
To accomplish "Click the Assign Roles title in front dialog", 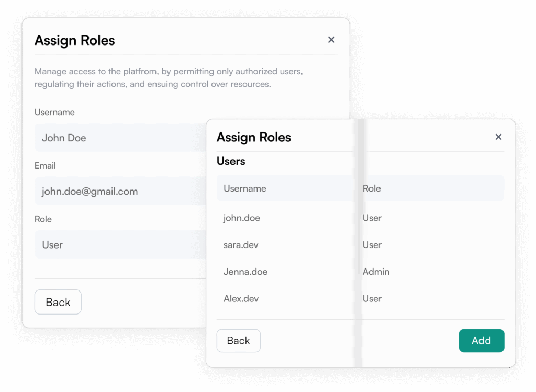I will click(254, 138).
